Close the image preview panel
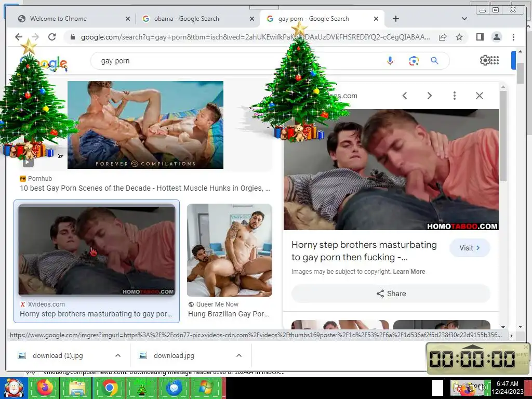This screenshot has height=399, width=532. click(480, 96)
